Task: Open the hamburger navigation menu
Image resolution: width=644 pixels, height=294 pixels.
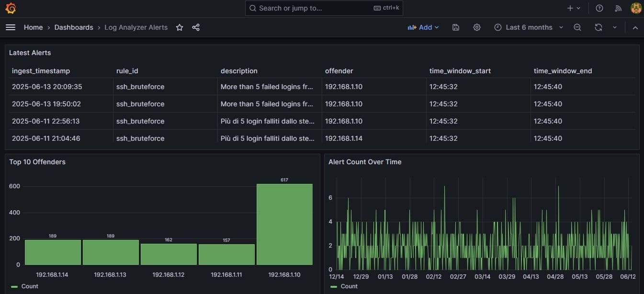Action: pos(11,27)
